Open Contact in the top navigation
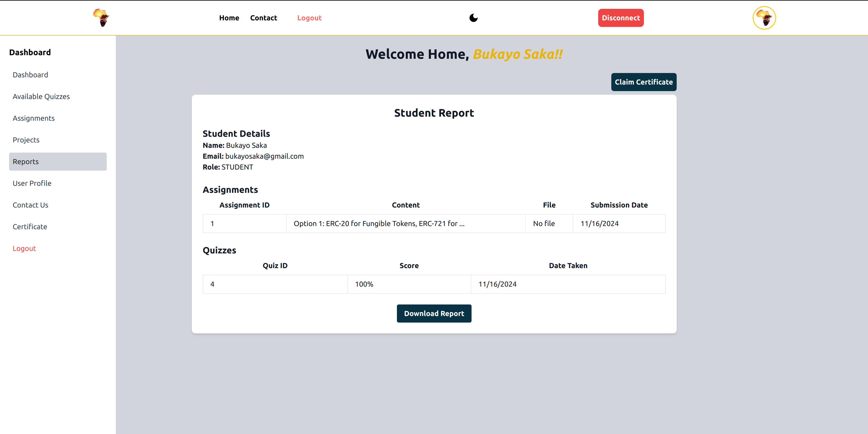 pyautogui.click(x=263, y=18)
